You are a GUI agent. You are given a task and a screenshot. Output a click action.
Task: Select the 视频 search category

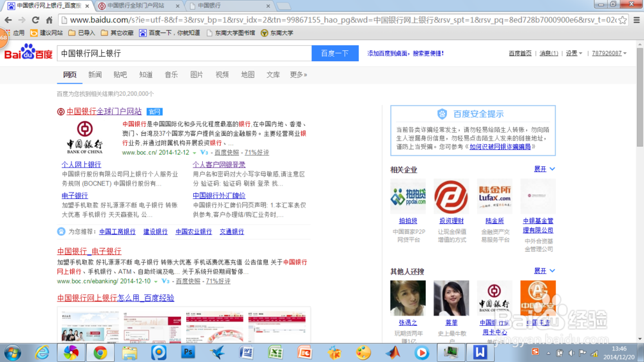tap(222, 75)
